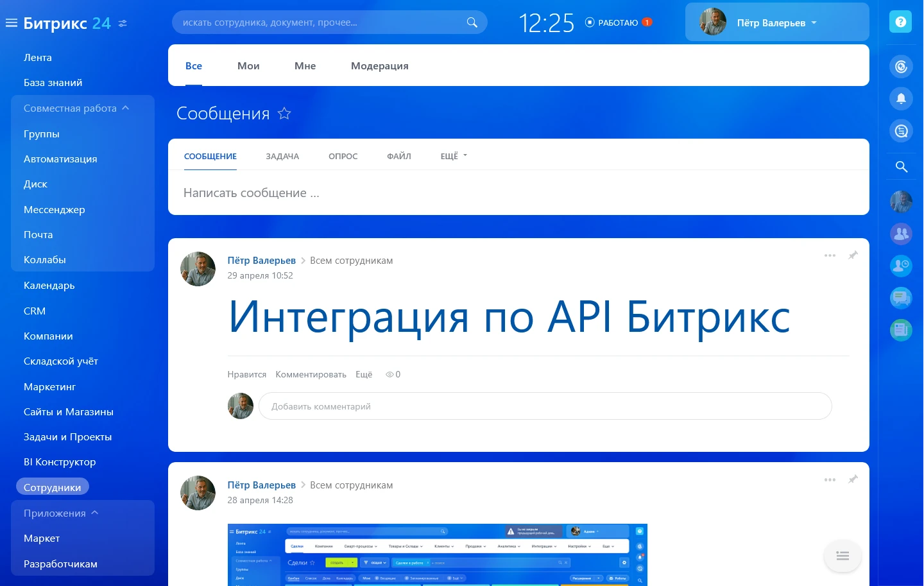Open the messenger chat icon in right sidebar
Image resolution: width=924 pixels, height=586 pixels.
(900, 131)
